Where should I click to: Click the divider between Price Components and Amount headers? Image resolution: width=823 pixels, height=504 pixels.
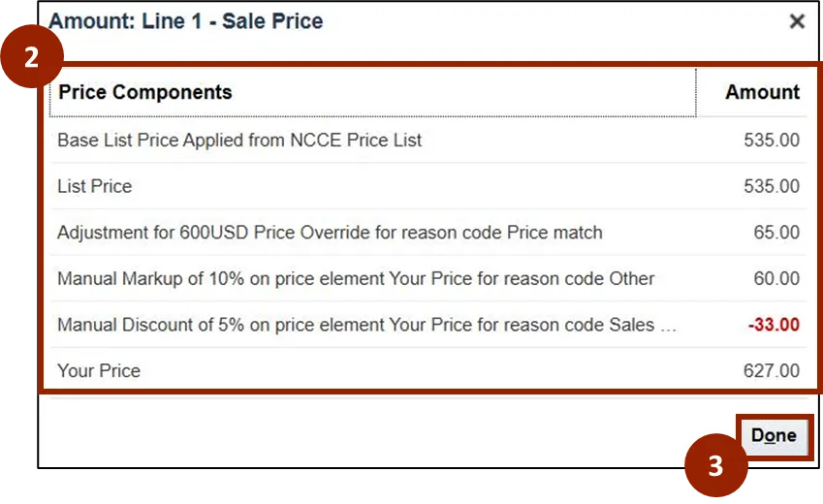point(696,93)
